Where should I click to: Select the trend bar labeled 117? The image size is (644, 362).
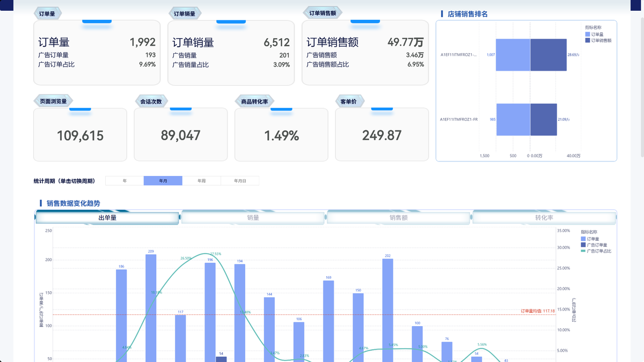[x=180, y=338]
